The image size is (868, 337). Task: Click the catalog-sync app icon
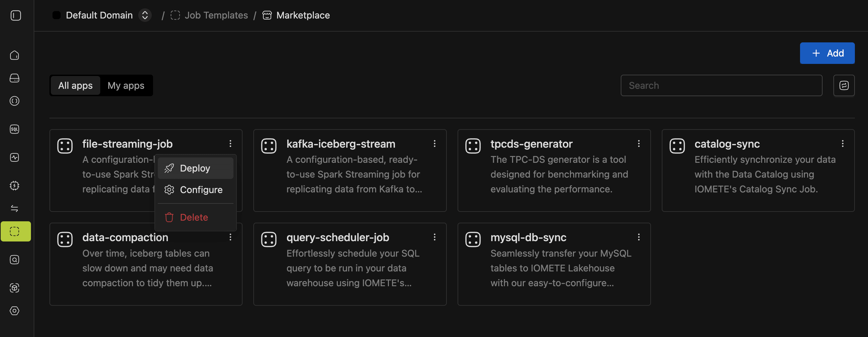pos(677,146)
